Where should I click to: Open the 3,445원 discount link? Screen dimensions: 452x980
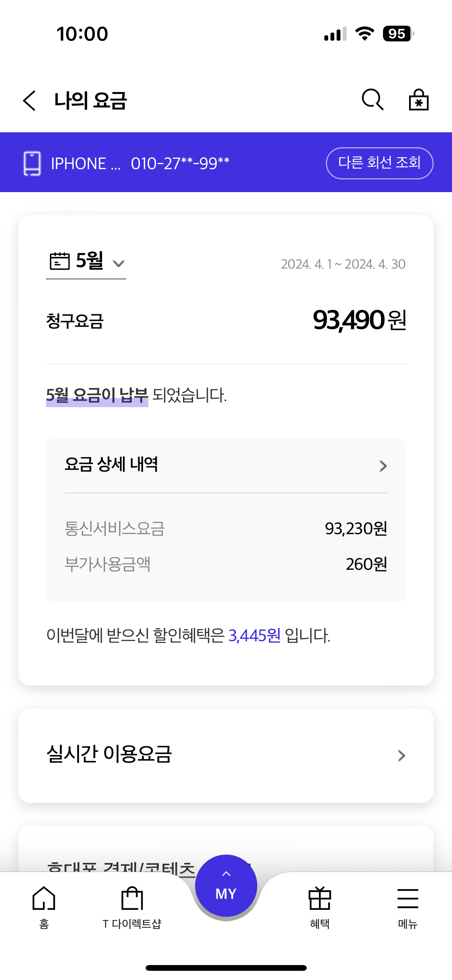pyautogui.click(x=254, y=636)
